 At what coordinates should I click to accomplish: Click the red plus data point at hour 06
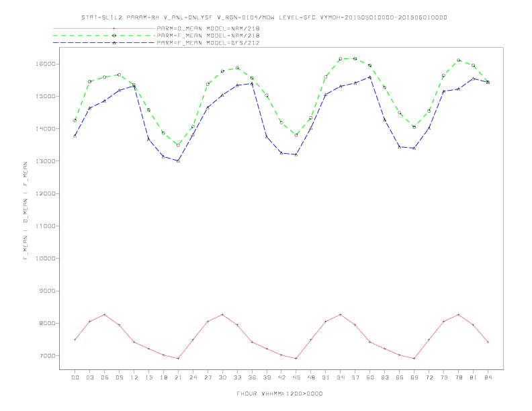tap(105, 315)
